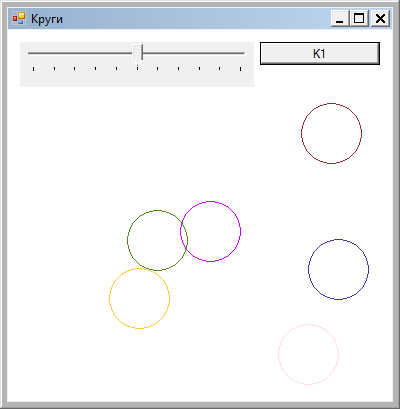The height and width of the screenshot is (409, 400).
Task: Click the trackbar slider thumb
Action: 138,54
